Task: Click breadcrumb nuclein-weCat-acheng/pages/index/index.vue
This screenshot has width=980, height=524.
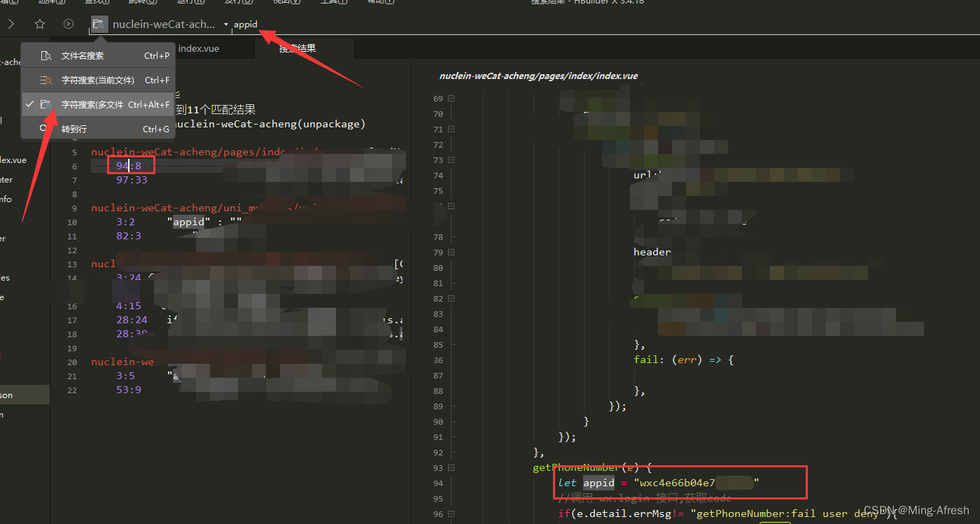Action: click(x=538, y=76)
